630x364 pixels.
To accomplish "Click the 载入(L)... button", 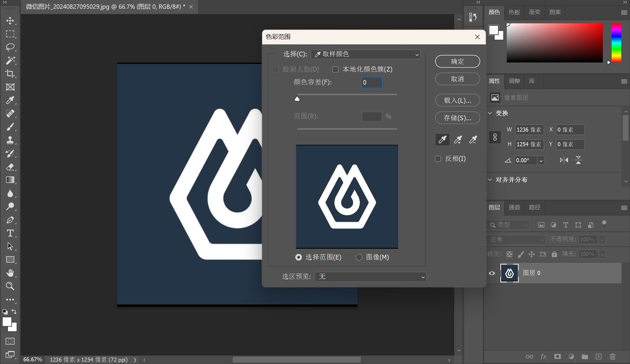I will tap(457, 100).
